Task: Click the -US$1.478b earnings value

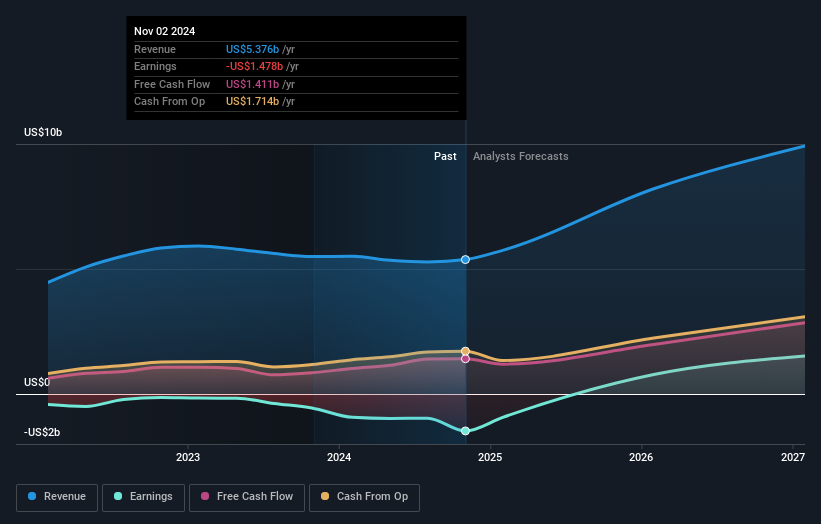Action: [254, 66]
